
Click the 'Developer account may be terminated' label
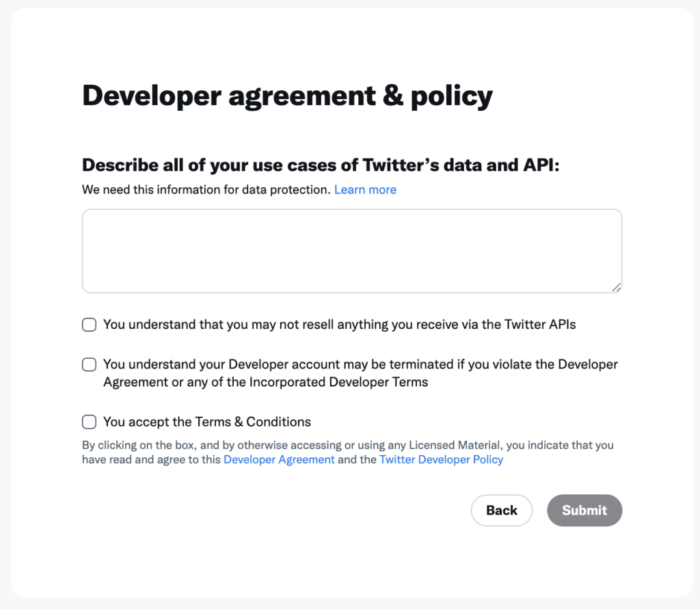(x=361, y=373)
